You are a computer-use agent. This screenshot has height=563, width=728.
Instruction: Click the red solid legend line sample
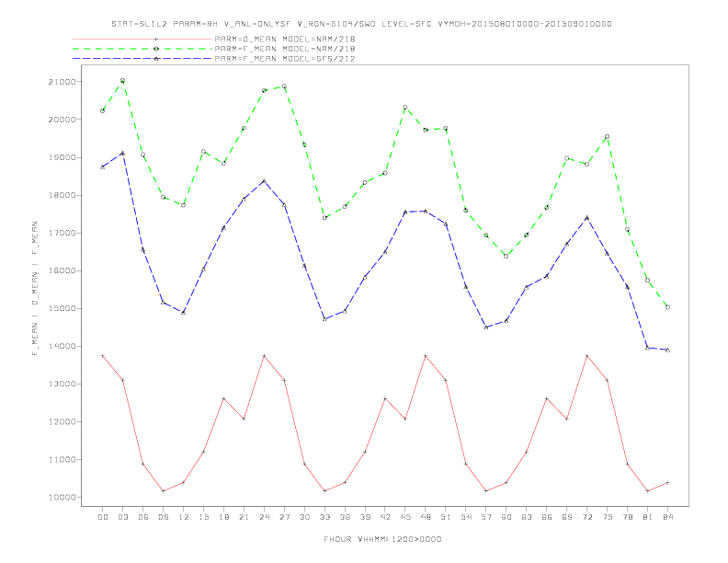point(142,39)
